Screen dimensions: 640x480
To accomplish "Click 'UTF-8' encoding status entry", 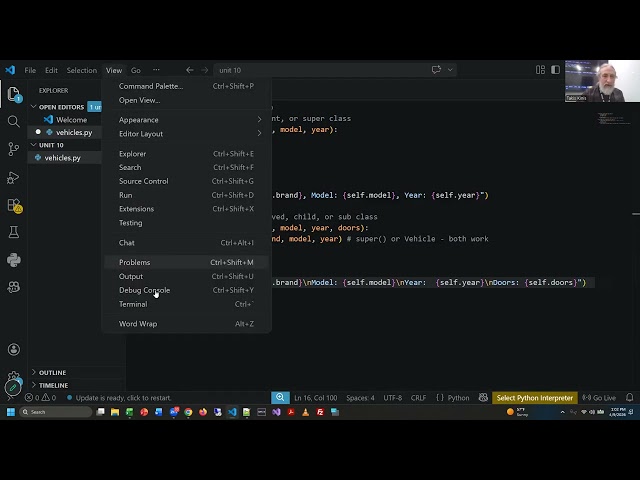I will (393, 398).
